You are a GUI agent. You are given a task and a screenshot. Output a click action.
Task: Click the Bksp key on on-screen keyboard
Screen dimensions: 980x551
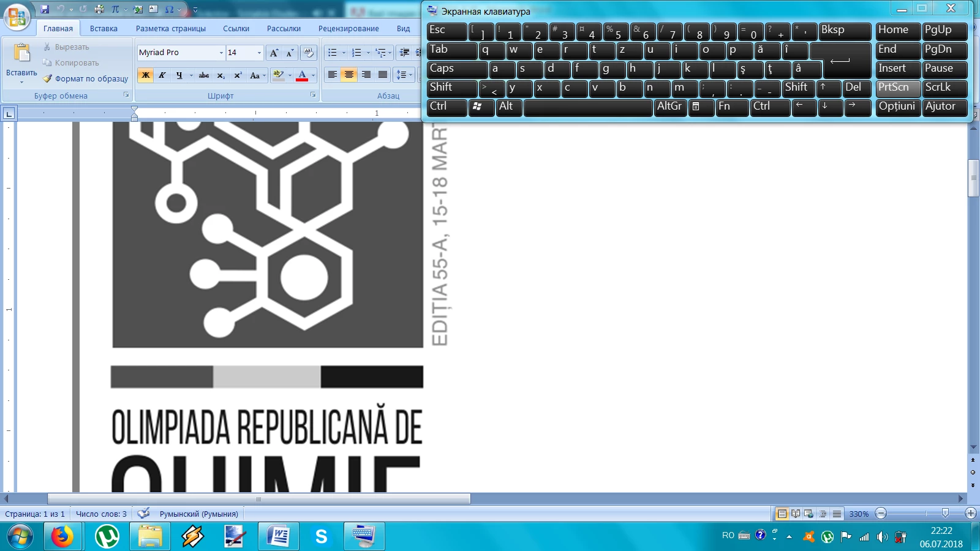pos(845,31)
